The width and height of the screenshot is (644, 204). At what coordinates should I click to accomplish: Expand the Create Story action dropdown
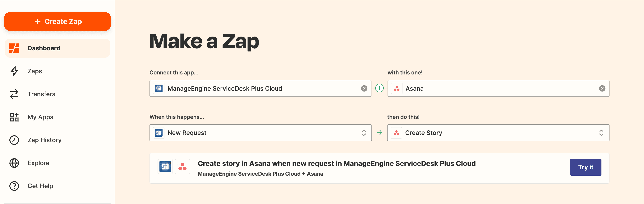[601, 133]
